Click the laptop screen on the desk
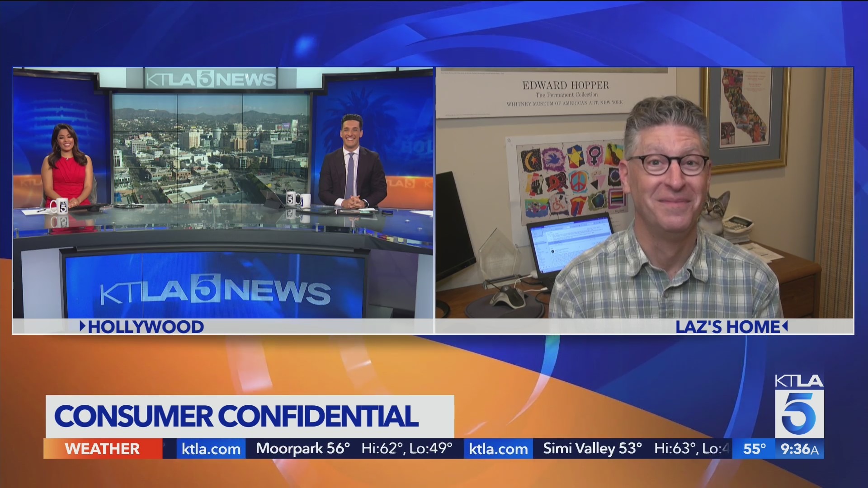The image size is (868, 488). coord(570,246)
